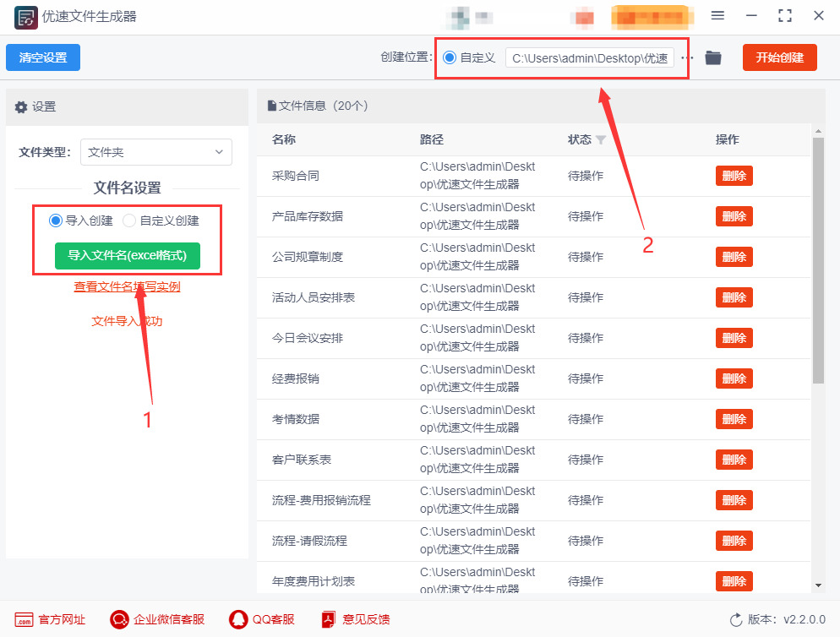Click the 名称 column header
Image resolution: width=840 pixels, height=637 pixels.
click(x=283, y=140)
